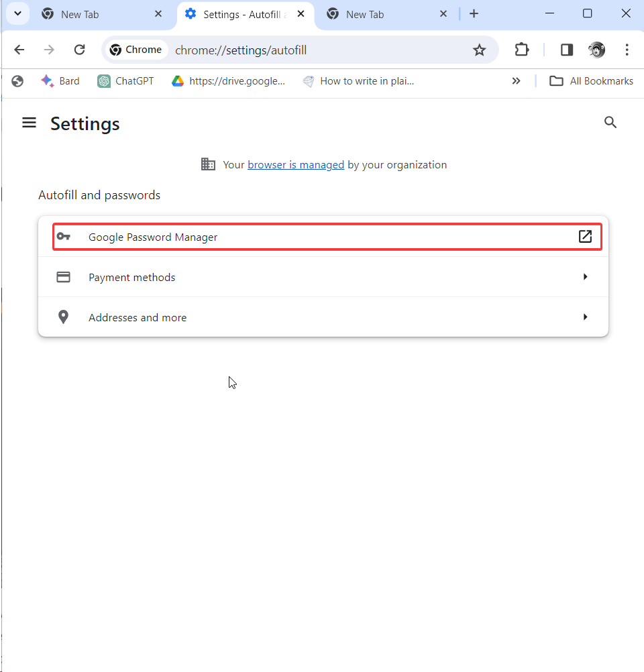Click the profile avatar icon

point(596,50)
